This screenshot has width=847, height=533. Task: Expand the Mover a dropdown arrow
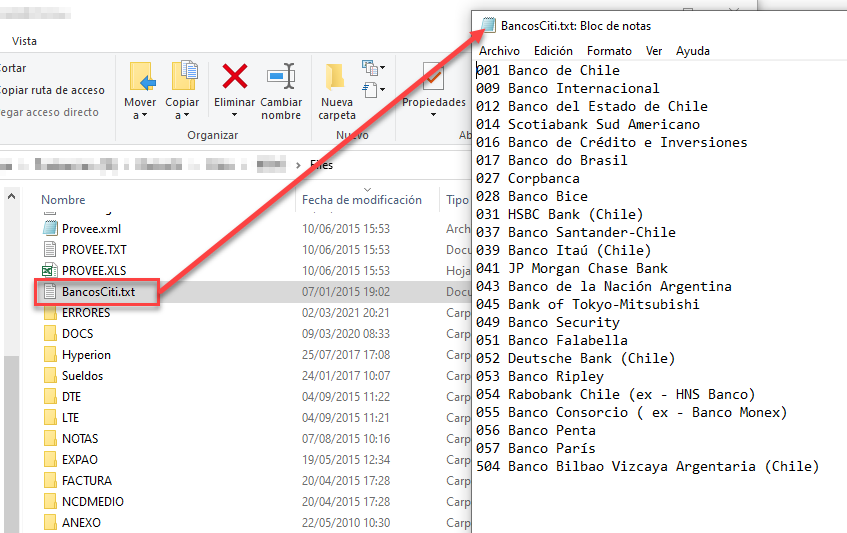tap(144, 116)
